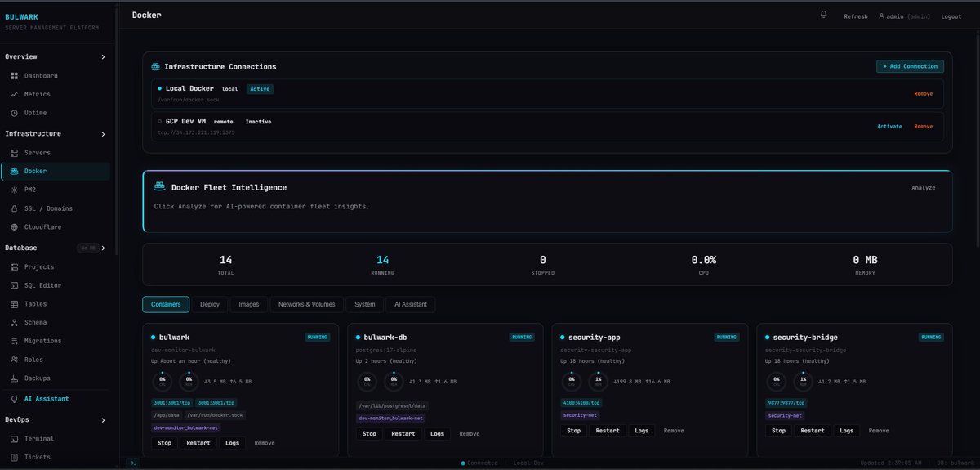This screenshot has height=470, width=980.
Task: Restart the bulwark-db container
Action: [403, 433]
